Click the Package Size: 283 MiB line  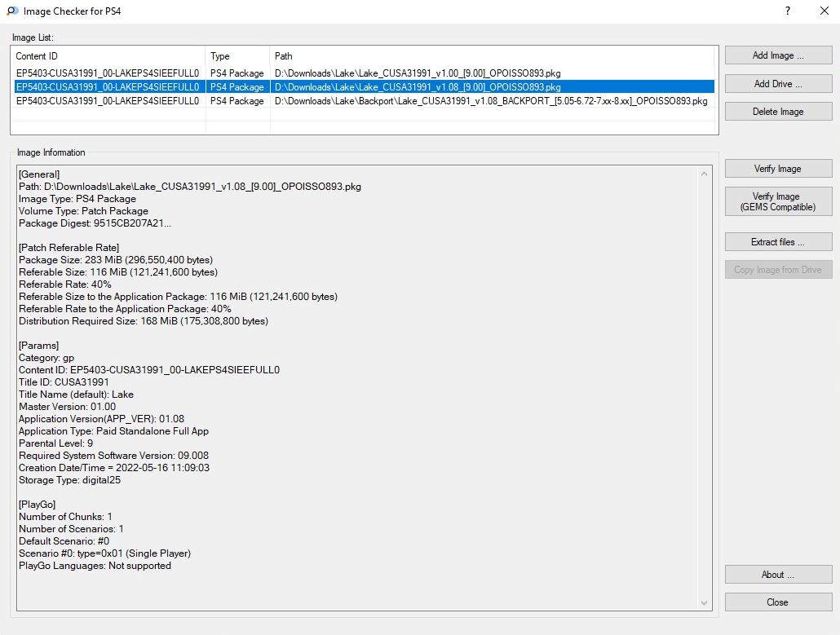click(x=116, y=260)
